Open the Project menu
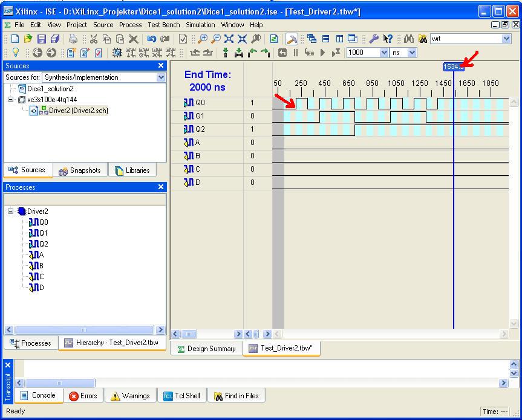 tap(77, 25)
